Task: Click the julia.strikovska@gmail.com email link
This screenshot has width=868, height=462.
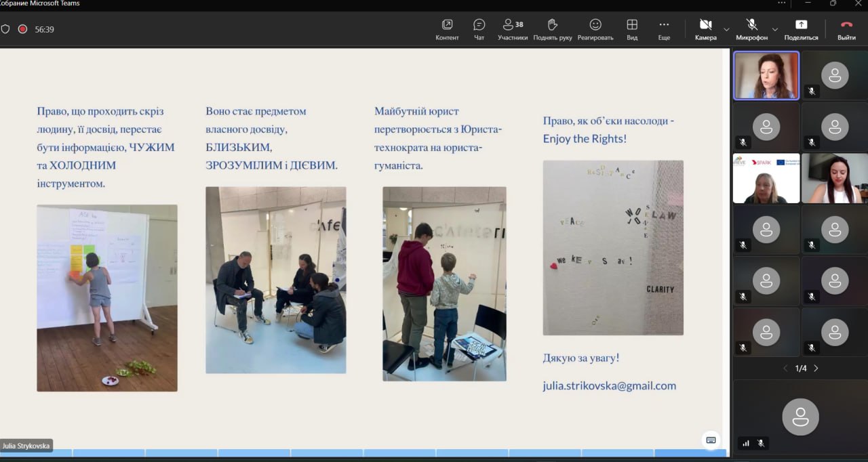Action: (x=609, y=385)
